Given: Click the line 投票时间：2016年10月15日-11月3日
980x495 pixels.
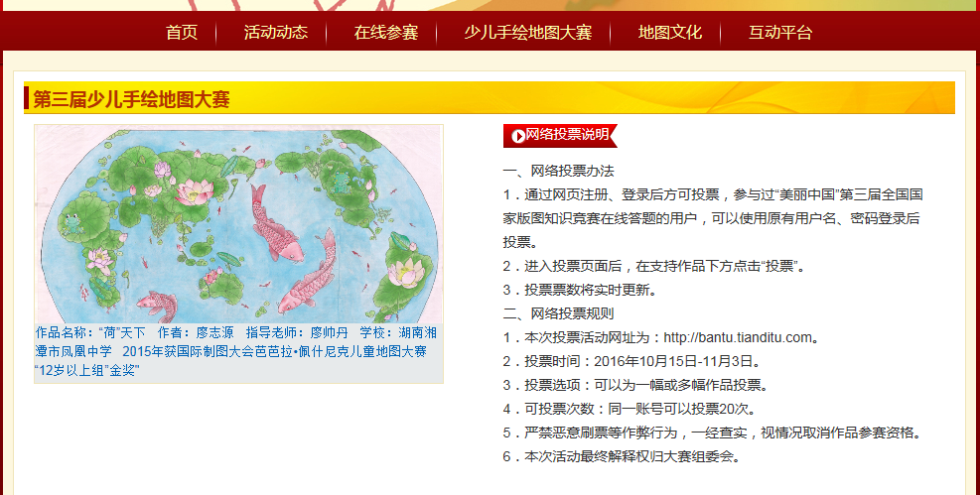Looking at the screenshot, I should 631,361.
